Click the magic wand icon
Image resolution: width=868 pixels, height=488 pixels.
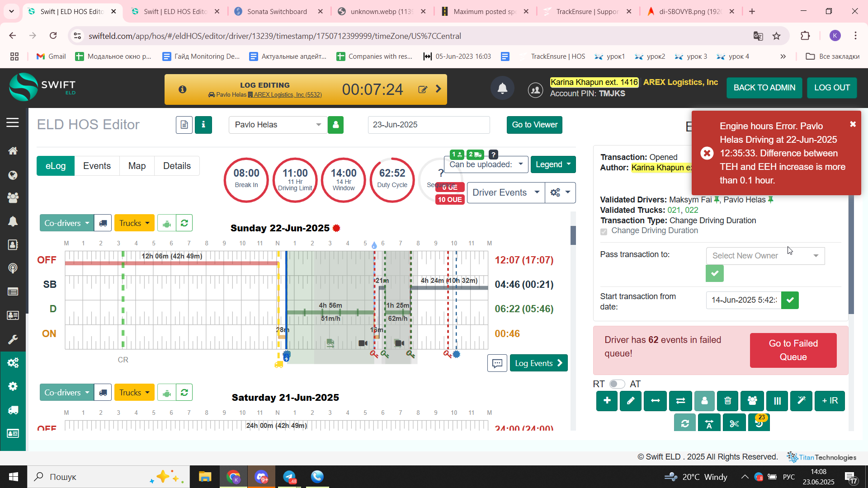[802, 401]
